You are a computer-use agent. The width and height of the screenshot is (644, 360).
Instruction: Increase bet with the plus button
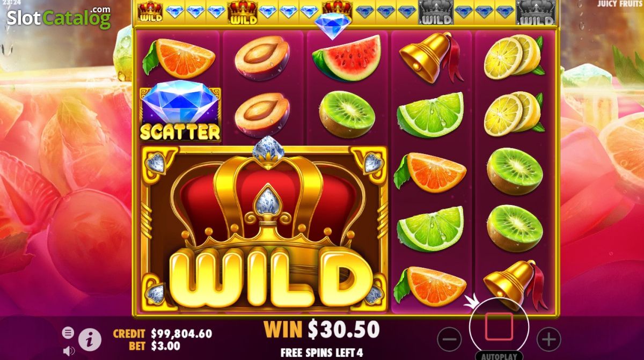pyautogui.click(x=548, y=339)
